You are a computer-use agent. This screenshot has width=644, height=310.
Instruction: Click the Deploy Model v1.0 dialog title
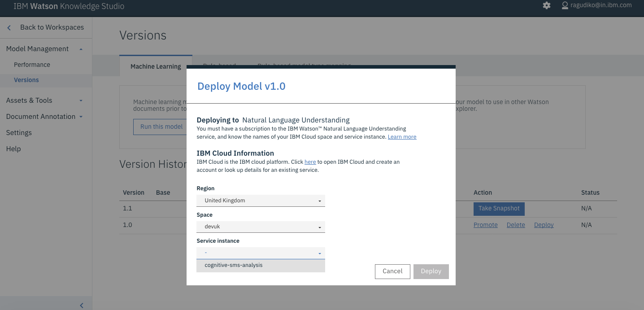click(x=241, y=86)
